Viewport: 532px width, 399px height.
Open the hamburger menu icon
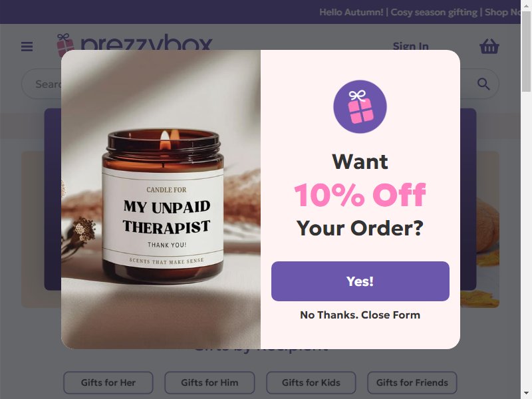click(27, 47)
